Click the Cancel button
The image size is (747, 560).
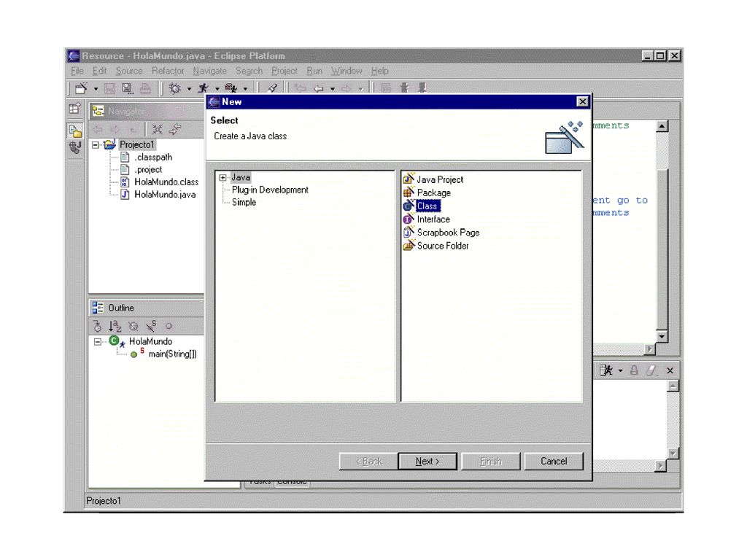[554, 461]
